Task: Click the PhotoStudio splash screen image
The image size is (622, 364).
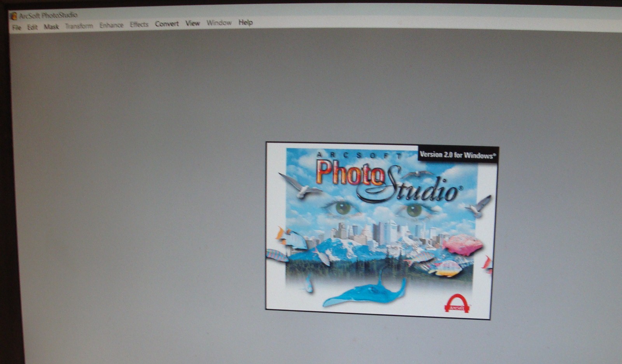Action: point(382,231)
